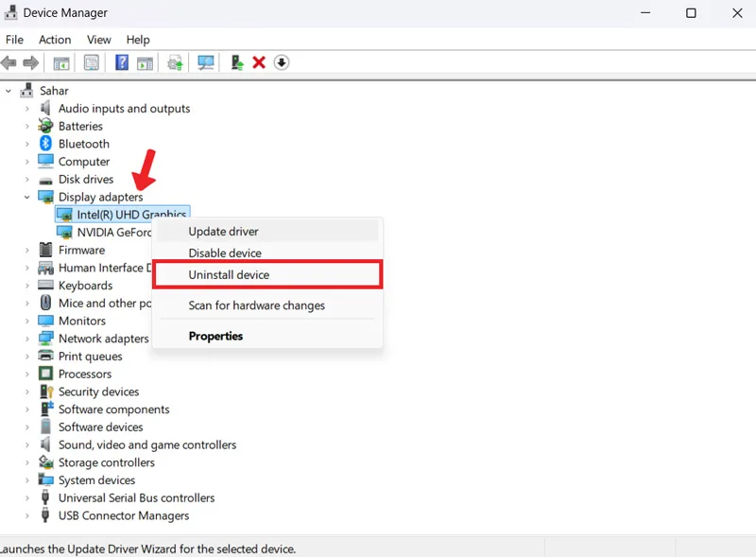
Task: Minimize the Device Manager window
Action: coord(645,13)
